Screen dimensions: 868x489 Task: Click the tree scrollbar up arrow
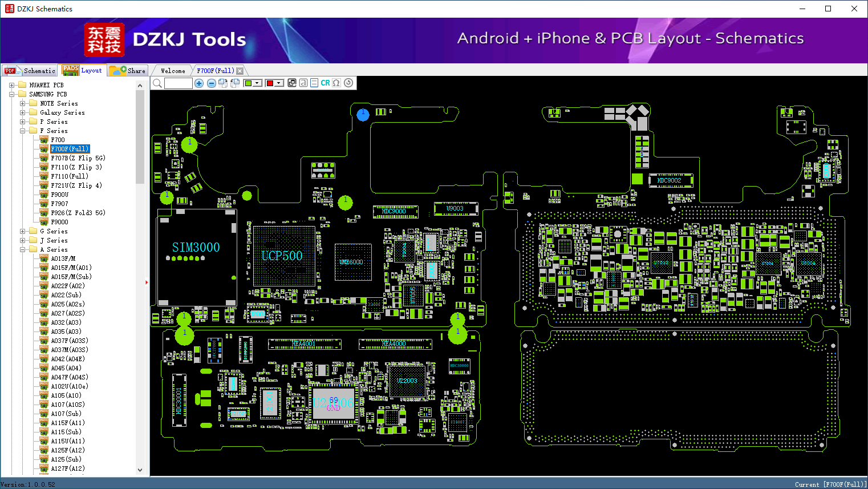click(x=140, y=86)
